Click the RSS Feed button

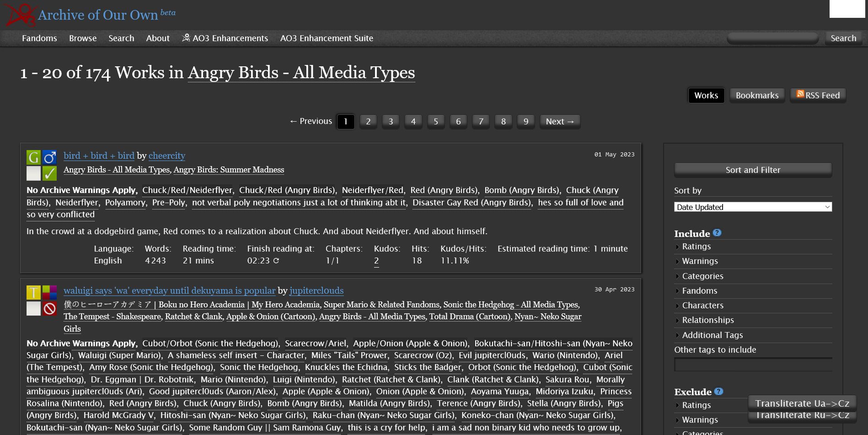click(x=818, y=95)
